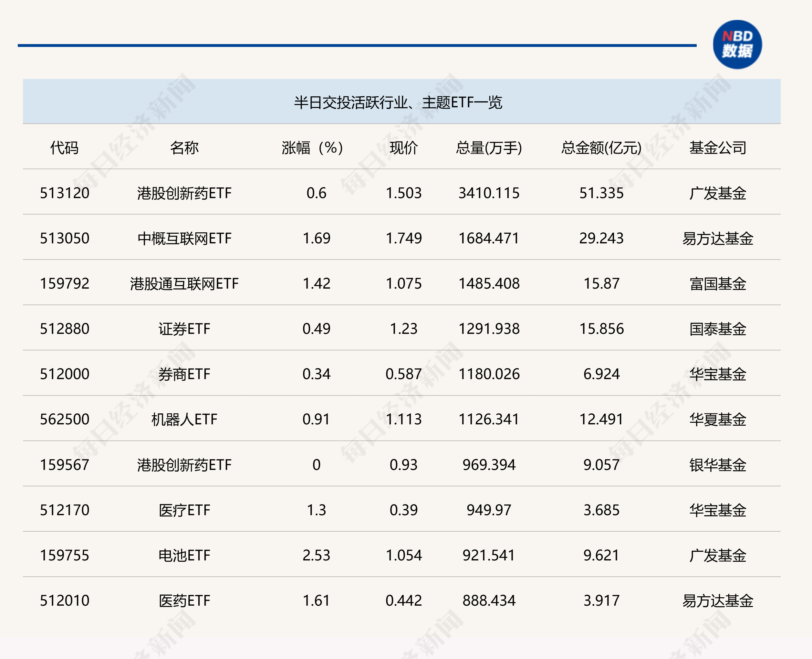Click the name 医疗ETF

(184, 510)
